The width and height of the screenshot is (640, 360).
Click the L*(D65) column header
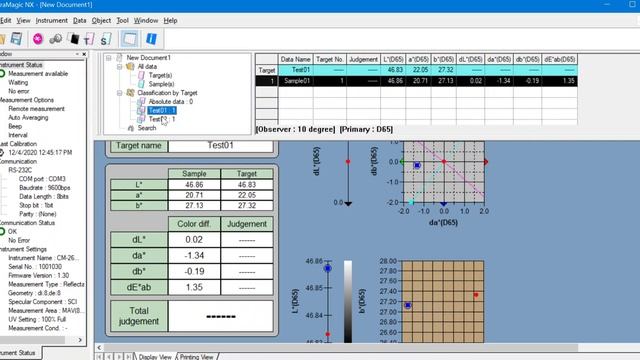click(393, 59)
